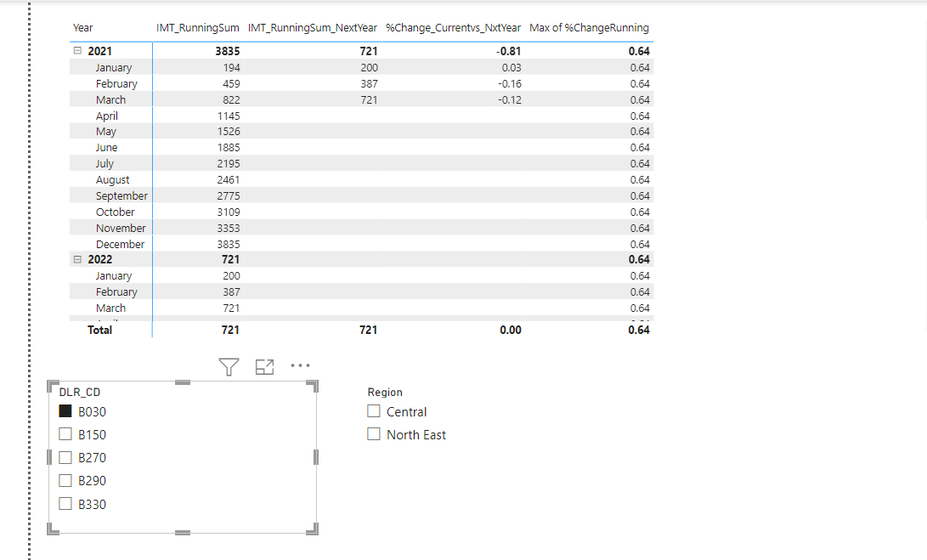Check the B290 dealer checkbox
The width and height of the screenshot is (927, 560).
pos(65,481)
